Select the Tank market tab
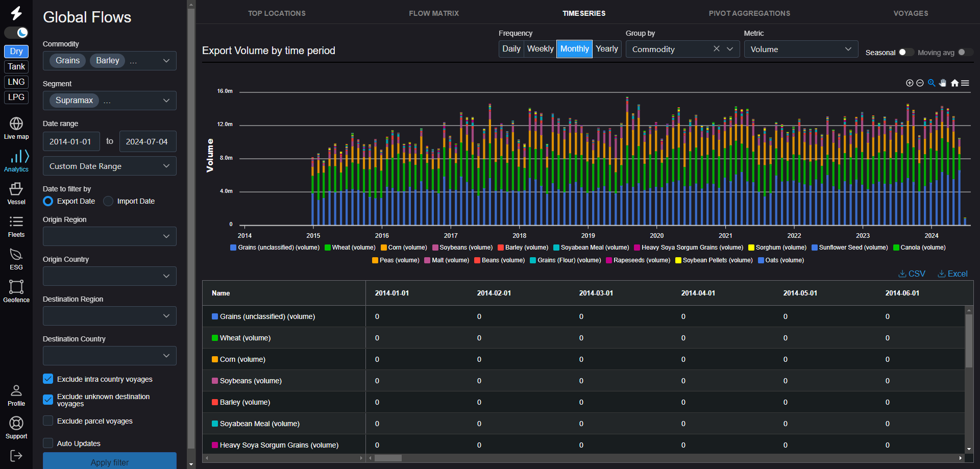Viewport: 980px width, 469px height. point(16,66)
